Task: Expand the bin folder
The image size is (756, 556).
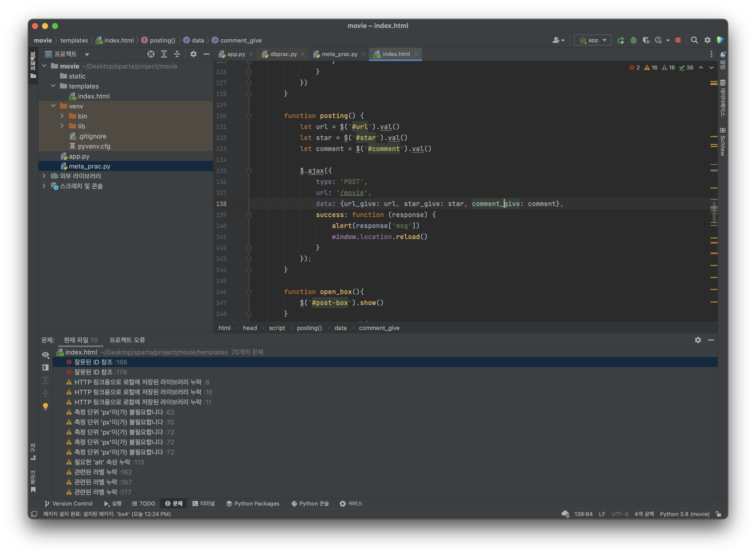Action: [62, 116]
